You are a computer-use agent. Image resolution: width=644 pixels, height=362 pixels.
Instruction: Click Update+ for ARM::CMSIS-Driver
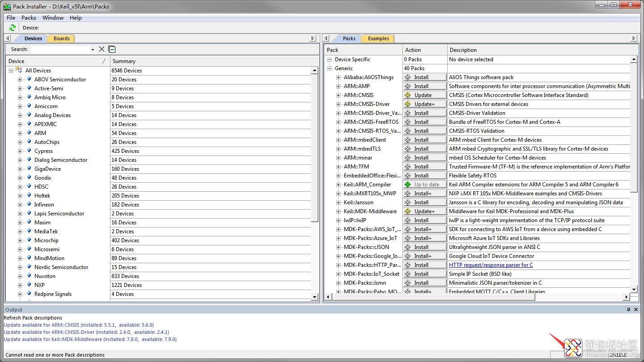click(x=425, y=104)
